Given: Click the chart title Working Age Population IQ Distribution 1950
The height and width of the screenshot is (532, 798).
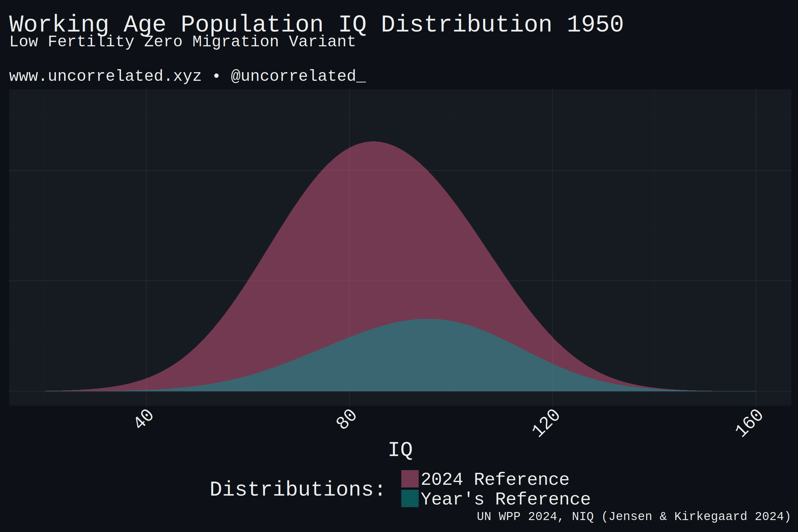Looking at the screenshot, I should click(x=316, y=23).
